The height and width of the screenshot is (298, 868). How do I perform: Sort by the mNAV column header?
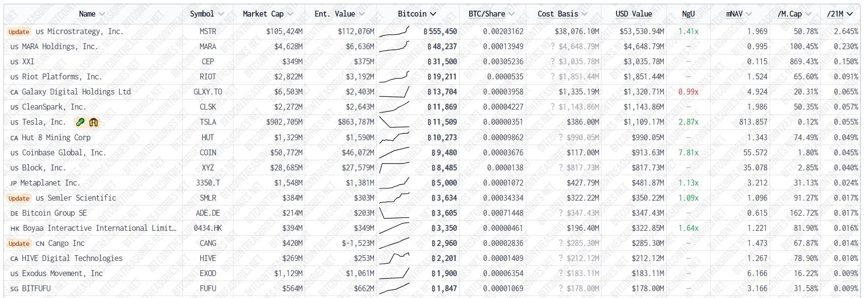point(739,14)
